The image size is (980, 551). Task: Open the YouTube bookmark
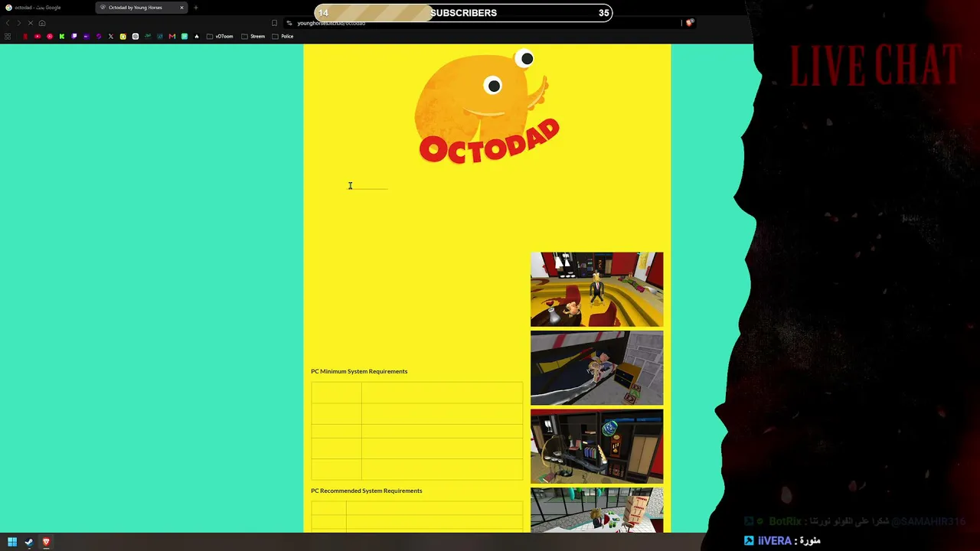pos(38,36)
